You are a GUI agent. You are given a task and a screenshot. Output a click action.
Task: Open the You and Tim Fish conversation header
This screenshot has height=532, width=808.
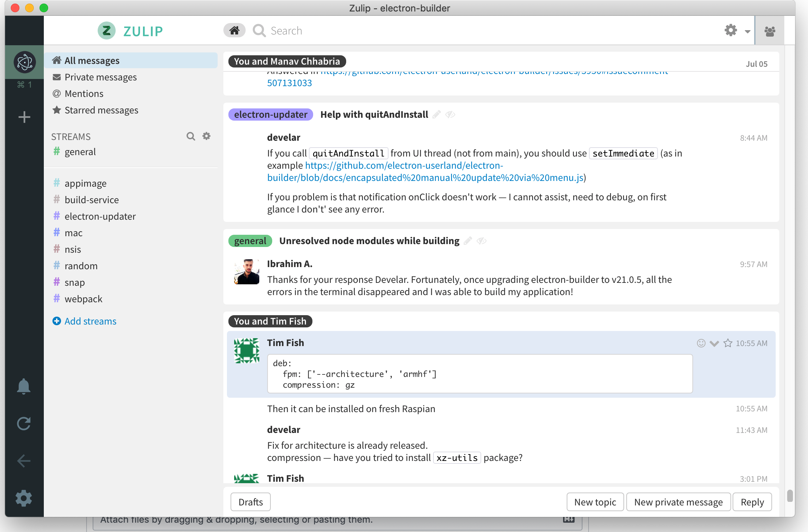click(270, 321)
